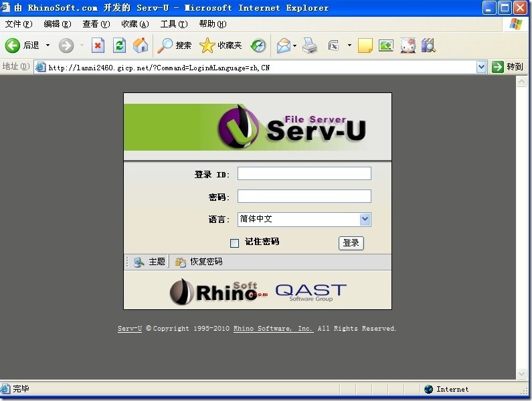Click the Stop loading icon
The width and height of the screenshot is (532, 401).
tap(98, 45)
